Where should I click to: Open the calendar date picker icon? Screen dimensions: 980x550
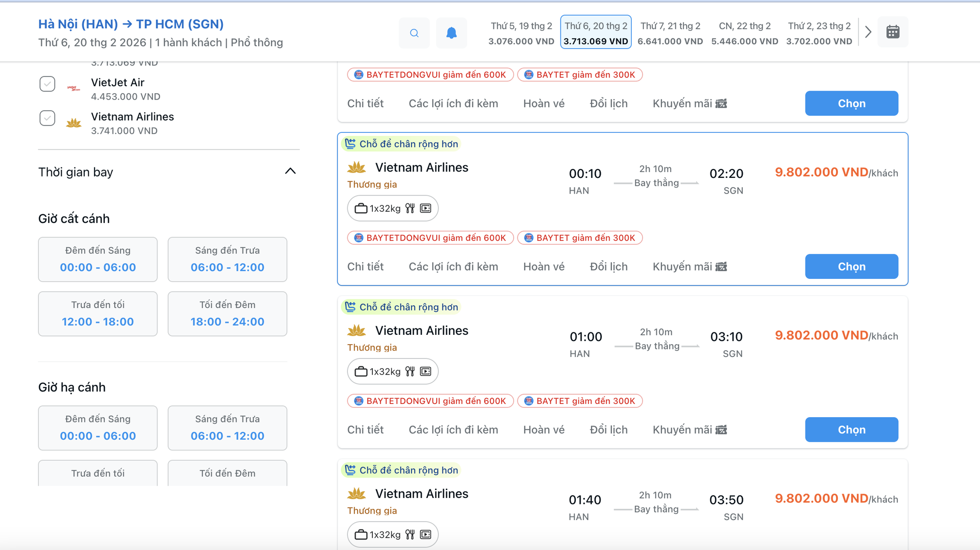pyautogui.click(x=892, y=32)
